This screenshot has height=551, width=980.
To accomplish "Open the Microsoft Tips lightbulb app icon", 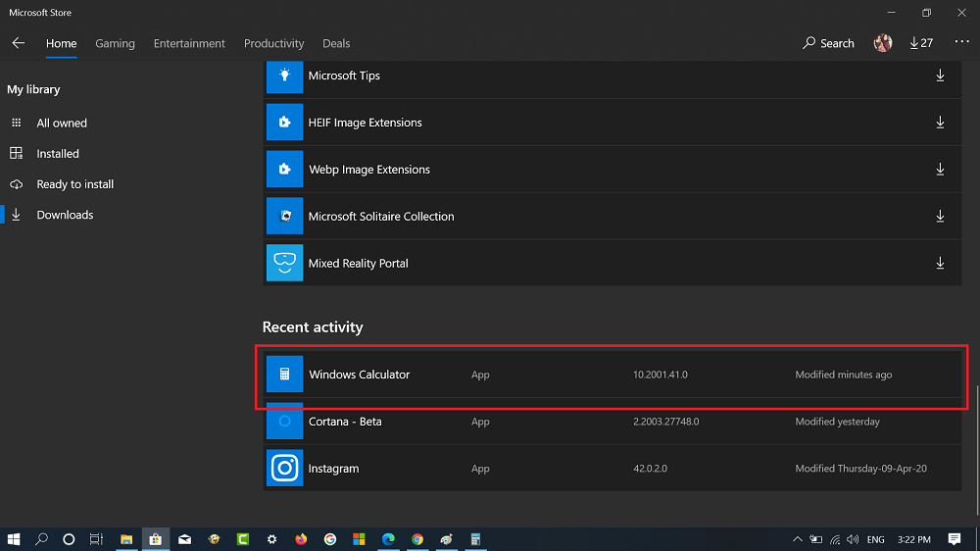I will tap(284, 76).
